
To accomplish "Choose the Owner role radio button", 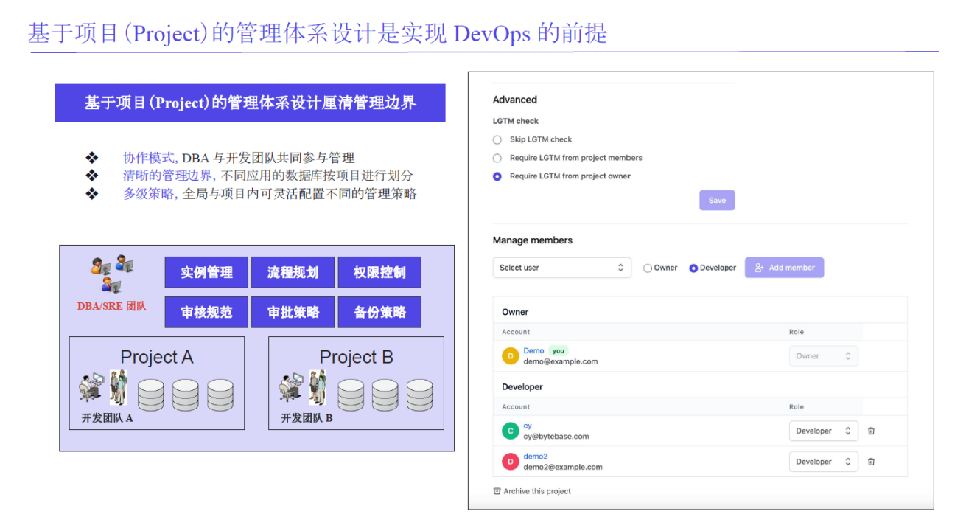I will pyautogui.click(x=648, y=268).
